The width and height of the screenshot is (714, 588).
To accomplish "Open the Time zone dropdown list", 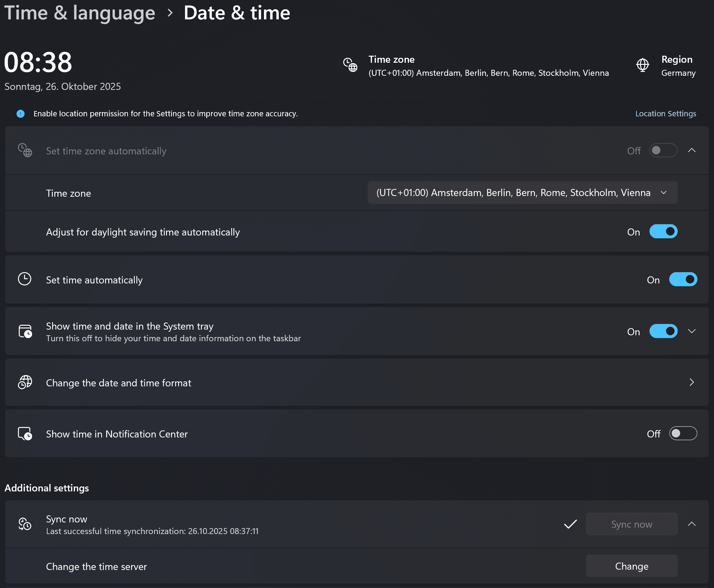I will coord(522,193).
